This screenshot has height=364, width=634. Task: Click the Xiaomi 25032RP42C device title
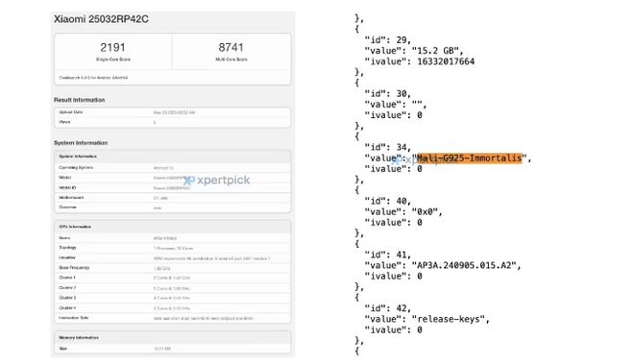pos(101,19)
